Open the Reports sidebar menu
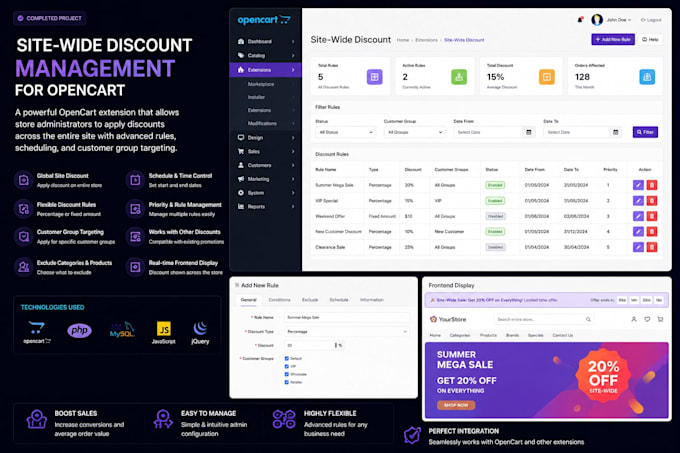Viewport: 680px width, 453px height. tap(265, 207)
